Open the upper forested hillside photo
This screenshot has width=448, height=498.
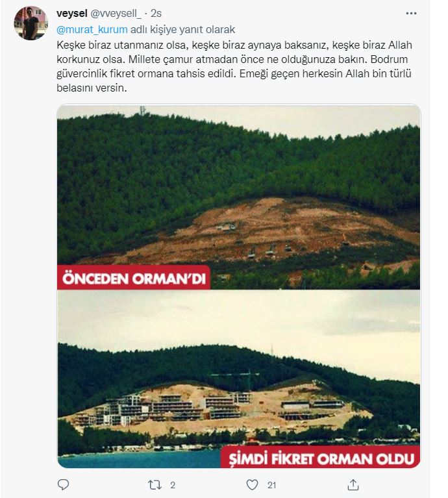[x=238, y=197]
